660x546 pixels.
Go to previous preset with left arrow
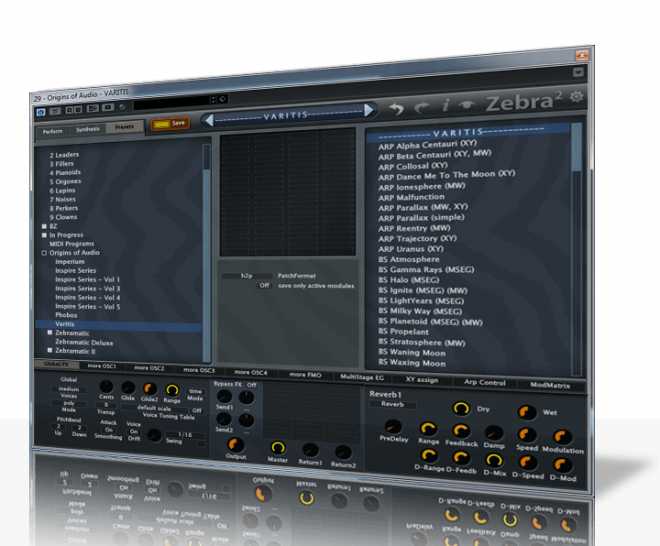click(209, 120)
